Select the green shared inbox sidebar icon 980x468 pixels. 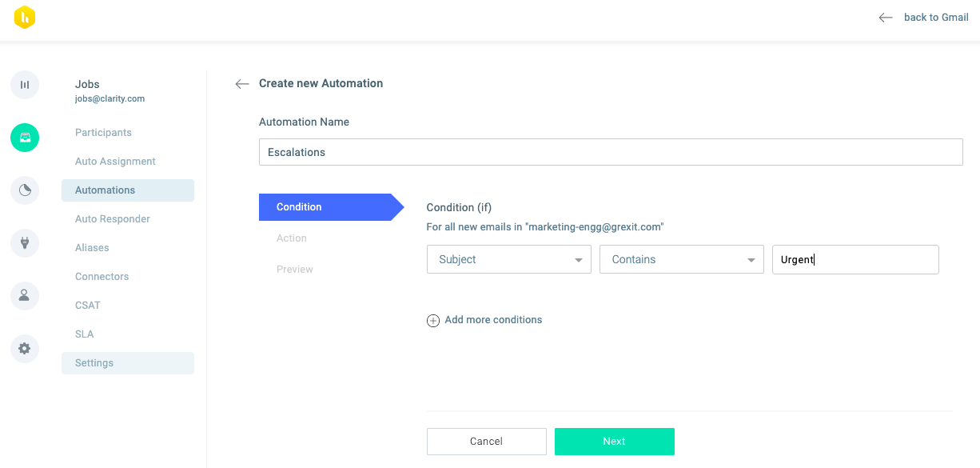tap(25, 138)
